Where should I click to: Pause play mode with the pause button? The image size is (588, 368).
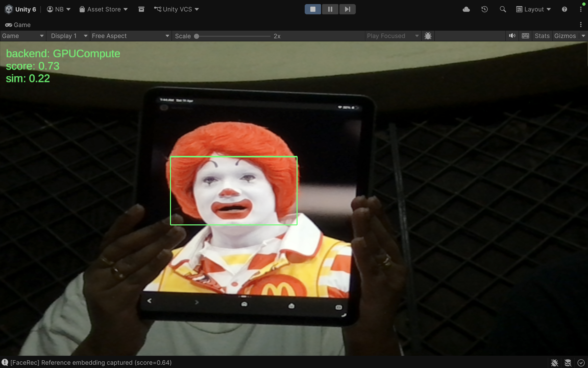tap(330, 9)
